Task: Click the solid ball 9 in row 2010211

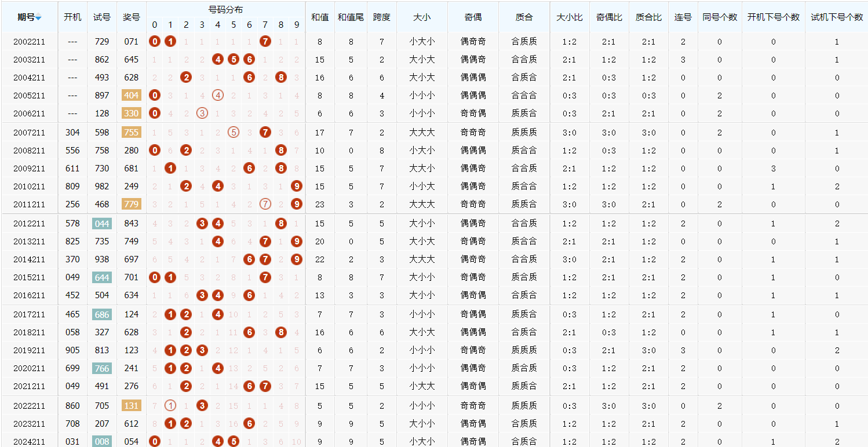Action: click(x=297, y=186)
